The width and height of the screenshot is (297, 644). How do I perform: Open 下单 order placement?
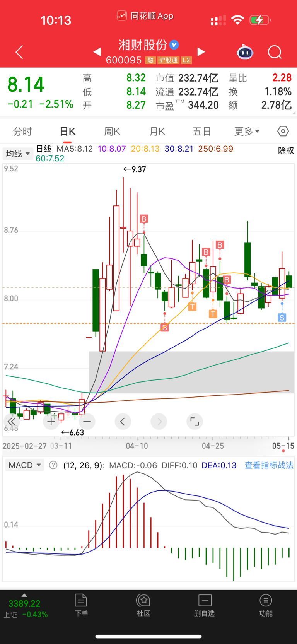pyautogui.click(x=81, y=605)
